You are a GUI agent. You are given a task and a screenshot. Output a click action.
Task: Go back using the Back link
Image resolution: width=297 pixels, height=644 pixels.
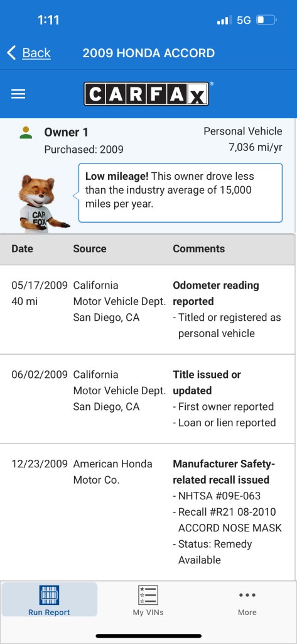coord(36,53)
